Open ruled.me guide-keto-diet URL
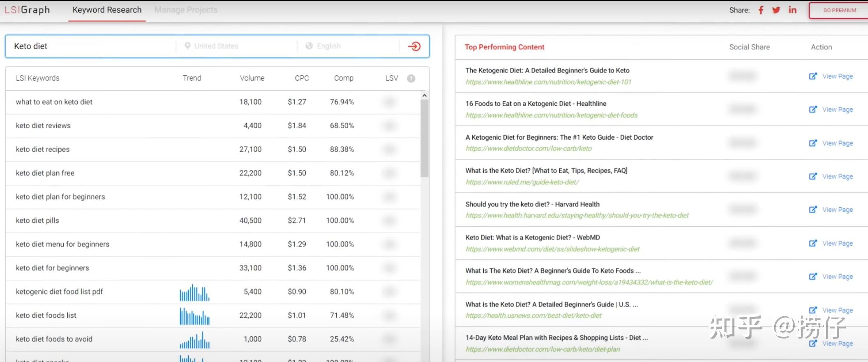The width and height of the screenshot is (868, 362). click(x=522, y=182)
